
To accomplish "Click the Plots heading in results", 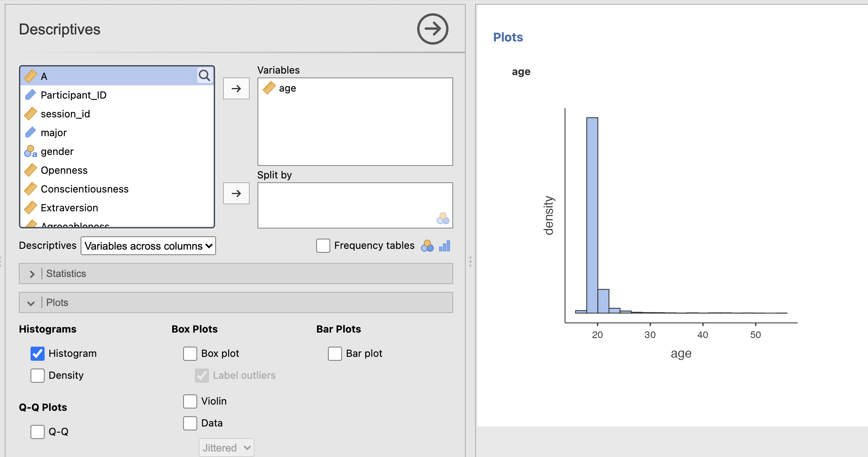I will (x=508, y=37).
